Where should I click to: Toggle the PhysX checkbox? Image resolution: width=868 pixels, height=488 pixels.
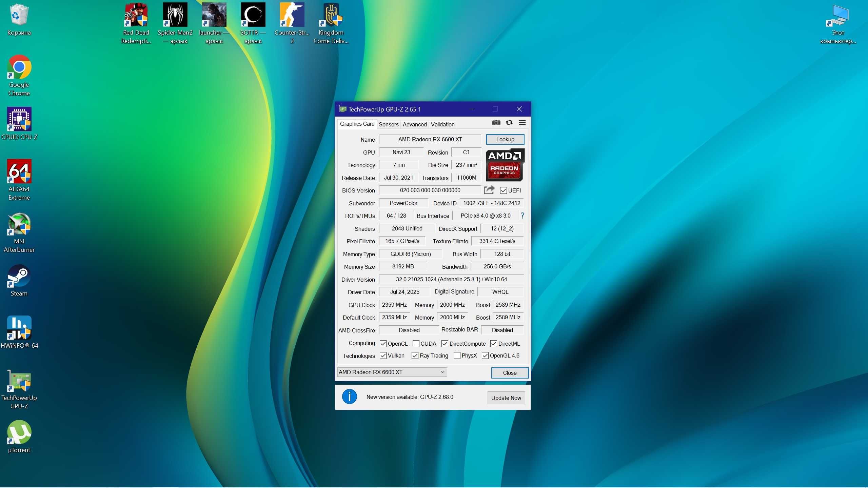[457, 355]
